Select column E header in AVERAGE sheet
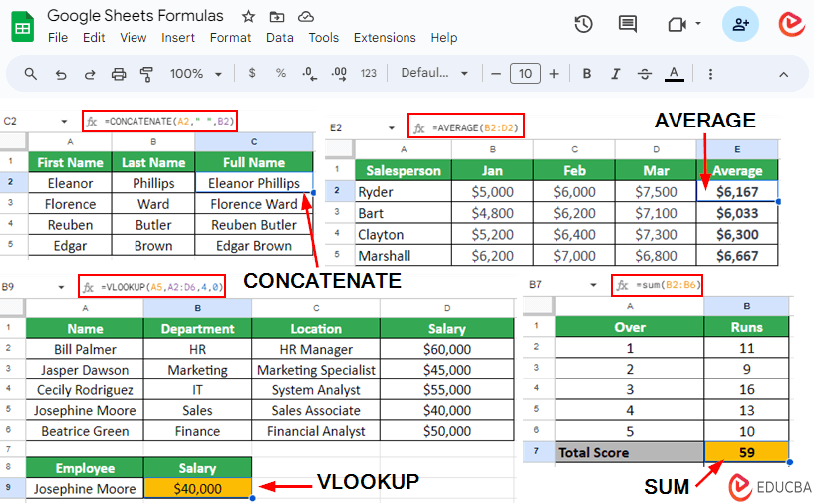The image size is (814, 504). pyautogui.click(x=737, y=149)
